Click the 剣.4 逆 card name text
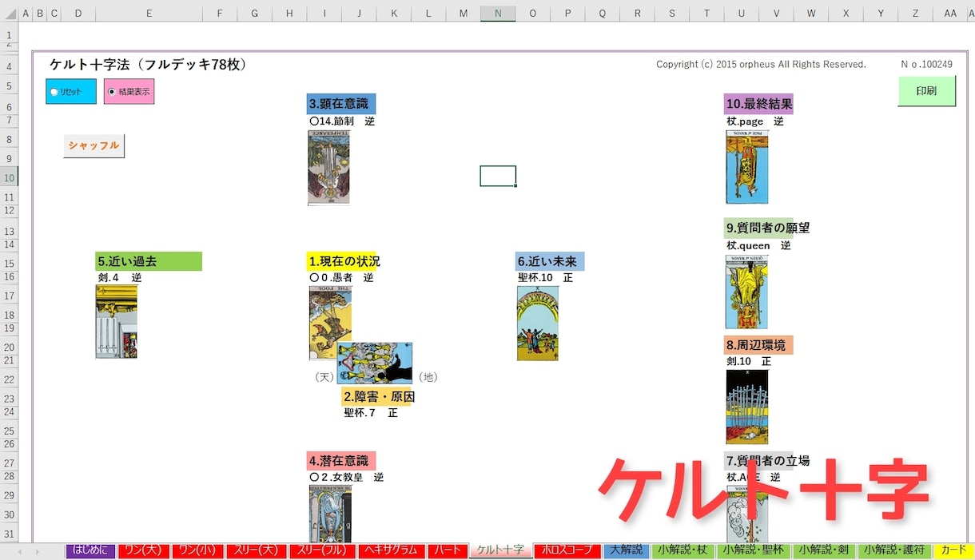The image size is (975, 560). coord(119,278)
